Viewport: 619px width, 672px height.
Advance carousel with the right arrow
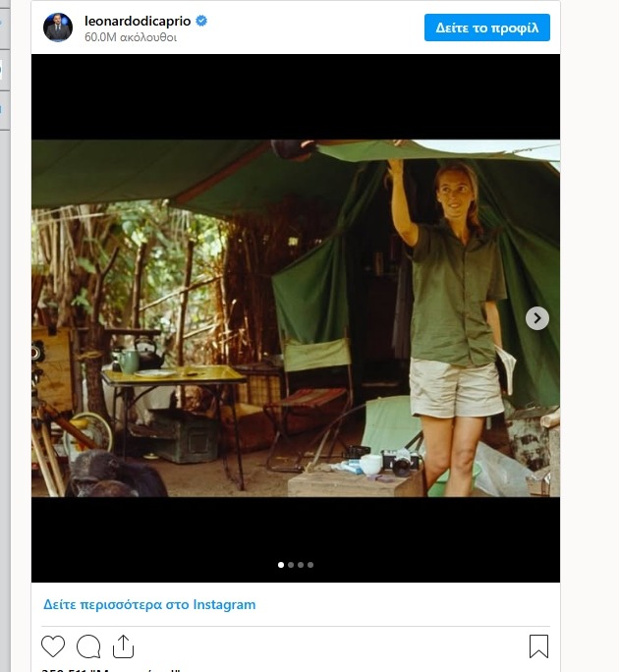(x=536, y=318)
